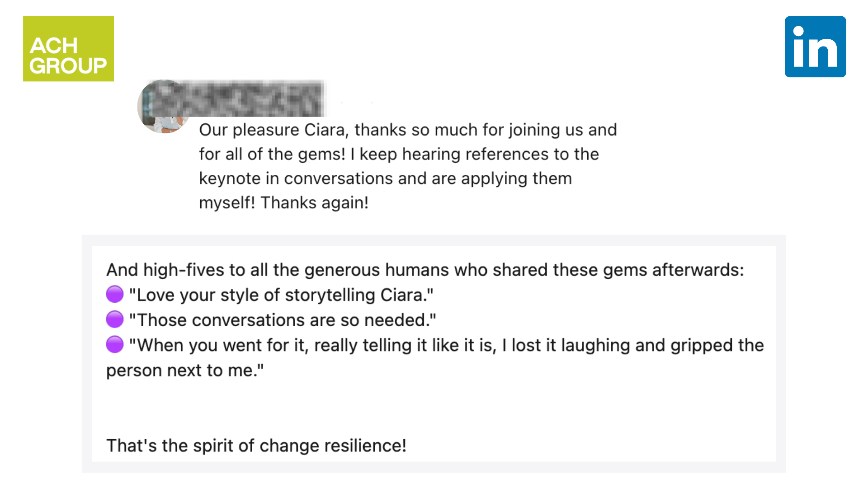Image resolution: width=868 pixels, height=488 pixels.
Task: Click the "And high-fives to all" heading line
Action: 425,270
